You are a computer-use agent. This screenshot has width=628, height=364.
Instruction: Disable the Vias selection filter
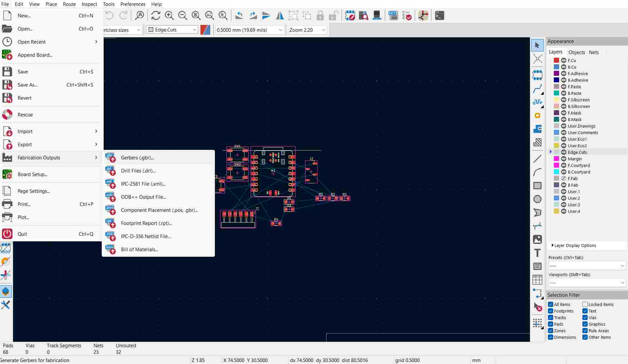(585, 317)
